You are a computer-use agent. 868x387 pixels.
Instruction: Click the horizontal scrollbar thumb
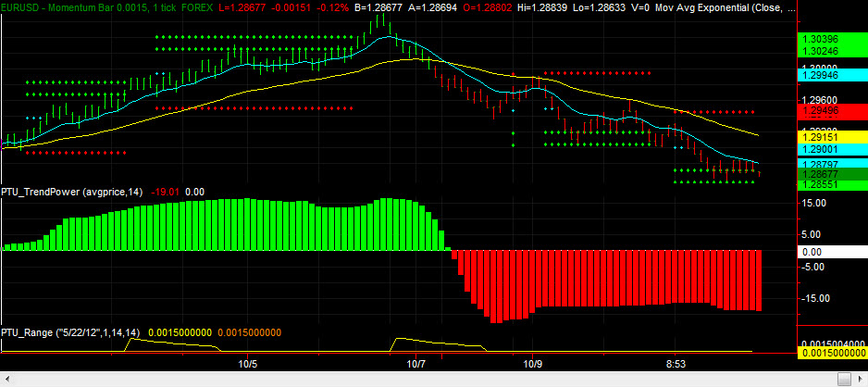pyautogui.click(x=844, y=380)
